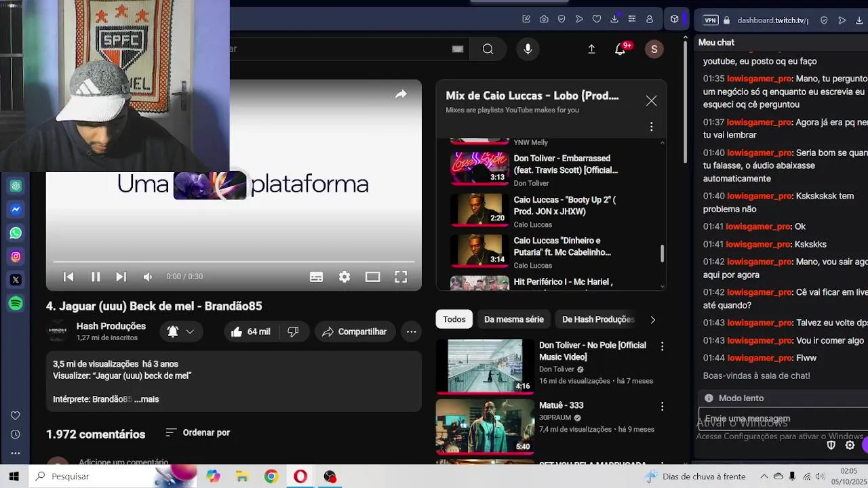The width and height of the screenshot is (868, 488).
Task: Toggle video subtitles/captions
Action: [316, 277]
